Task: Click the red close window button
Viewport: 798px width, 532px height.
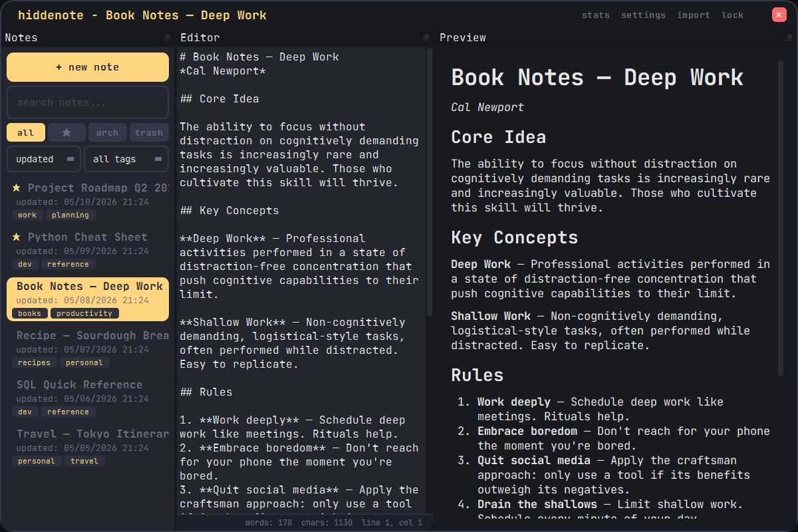Action: click(779, 15)
